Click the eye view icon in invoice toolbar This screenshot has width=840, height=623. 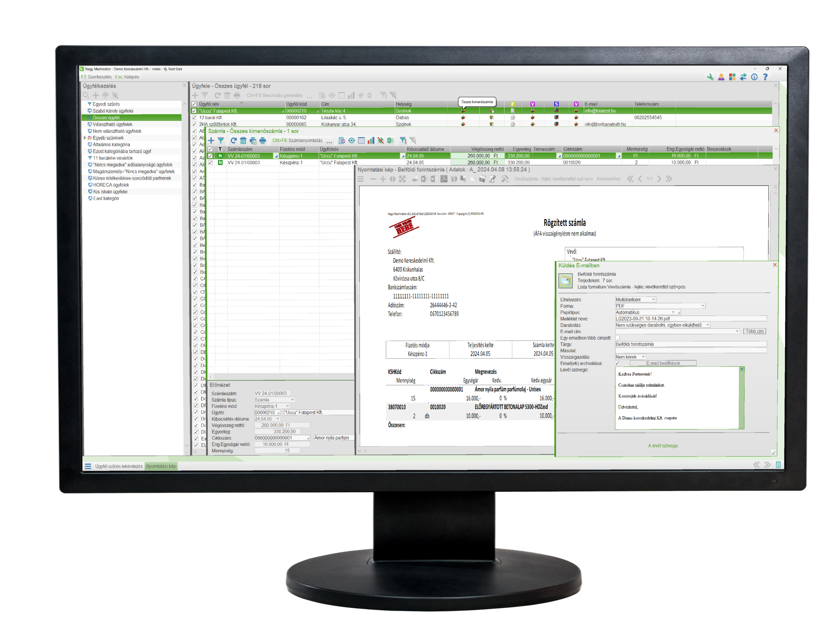(x=351, y=141)
